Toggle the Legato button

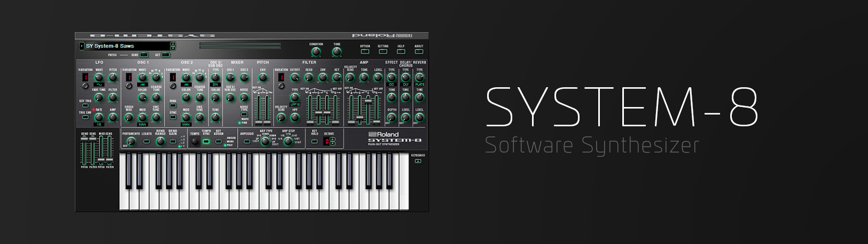point(146,142)
